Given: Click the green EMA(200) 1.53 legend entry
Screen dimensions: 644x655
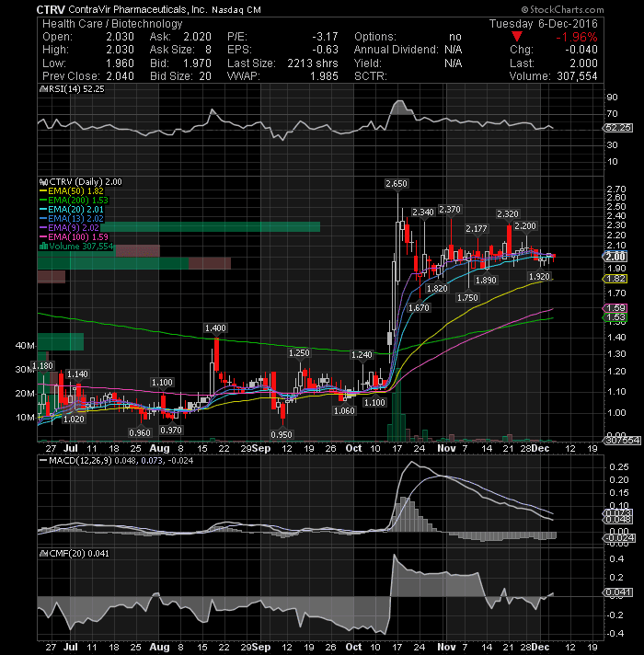Looking at the screenshot, I should [x=74, y=201].
